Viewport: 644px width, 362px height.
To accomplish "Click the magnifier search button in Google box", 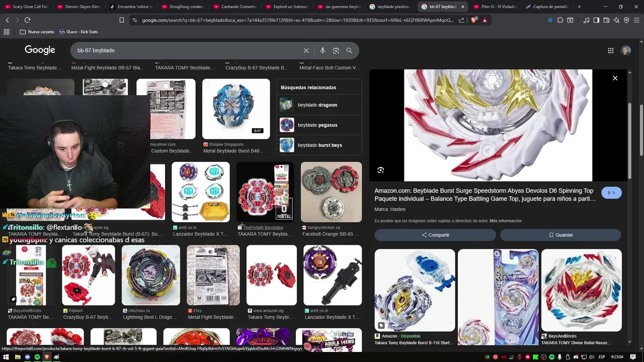I will [x=349, y=50].
